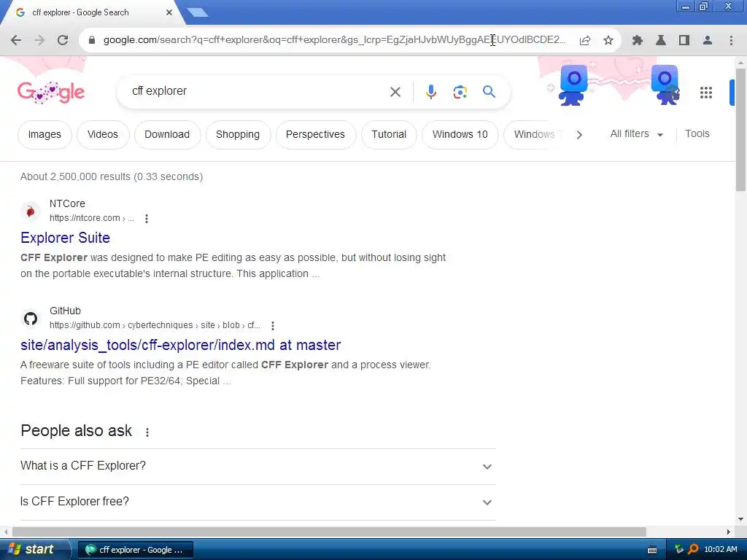Click horizontal scrollbar right arrow
This screenshot has height=560, width=747.
click(729, 532)
